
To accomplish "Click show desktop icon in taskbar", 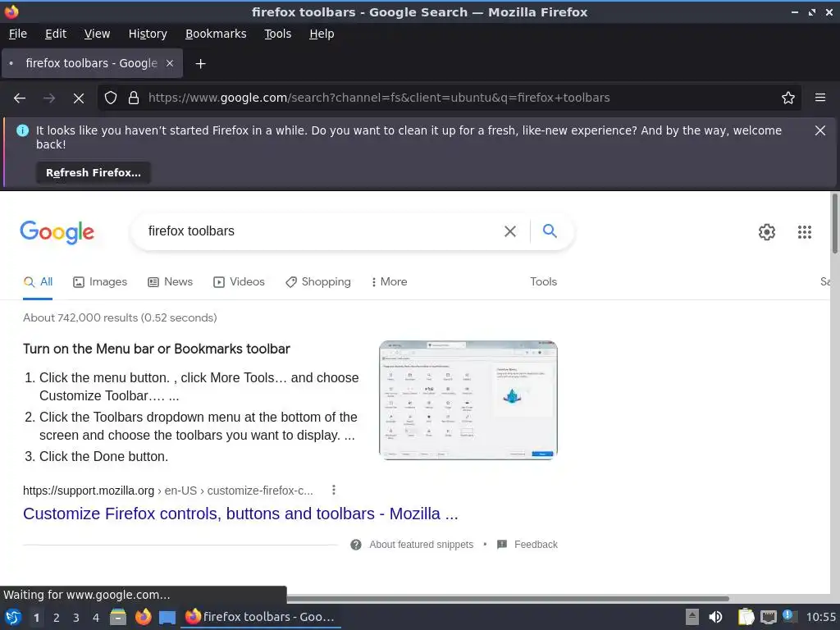I will 167,617.
